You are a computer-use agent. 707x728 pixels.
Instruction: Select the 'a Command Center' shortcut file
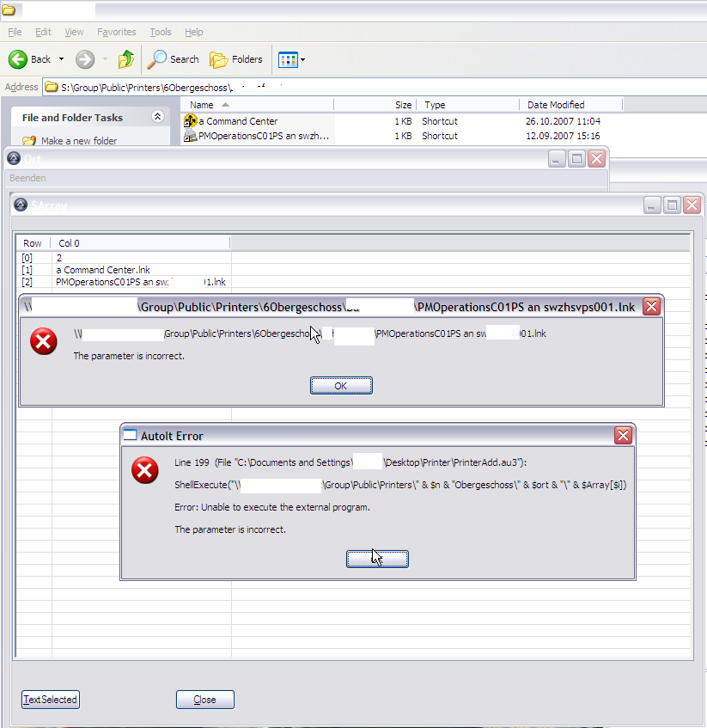pos(238,121)
